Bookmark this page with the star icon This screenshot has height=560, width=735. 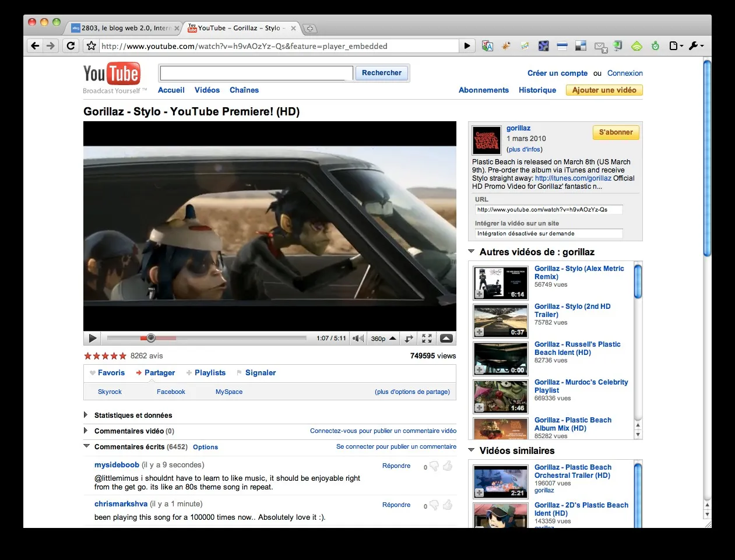pos(91,46)
